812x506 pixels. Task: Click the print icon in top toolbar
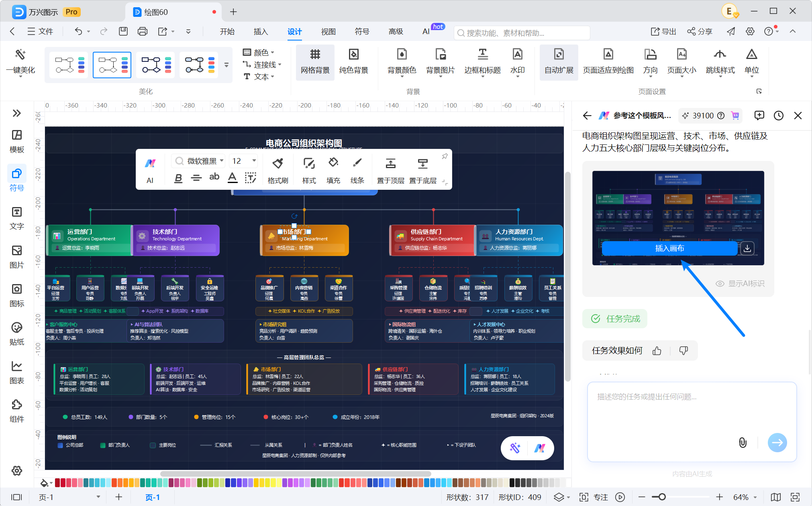click(x=142, y=31)
